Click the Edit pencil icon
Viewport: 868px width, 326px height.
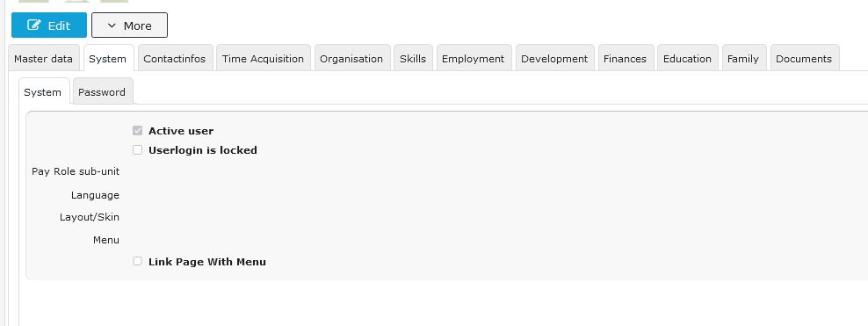point(34,25)
